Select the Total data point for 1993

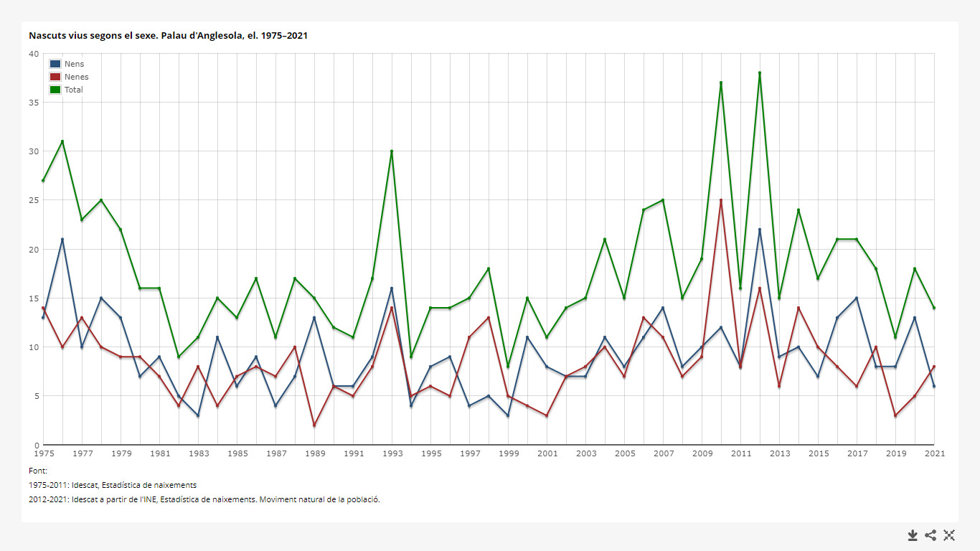[392, 151]
